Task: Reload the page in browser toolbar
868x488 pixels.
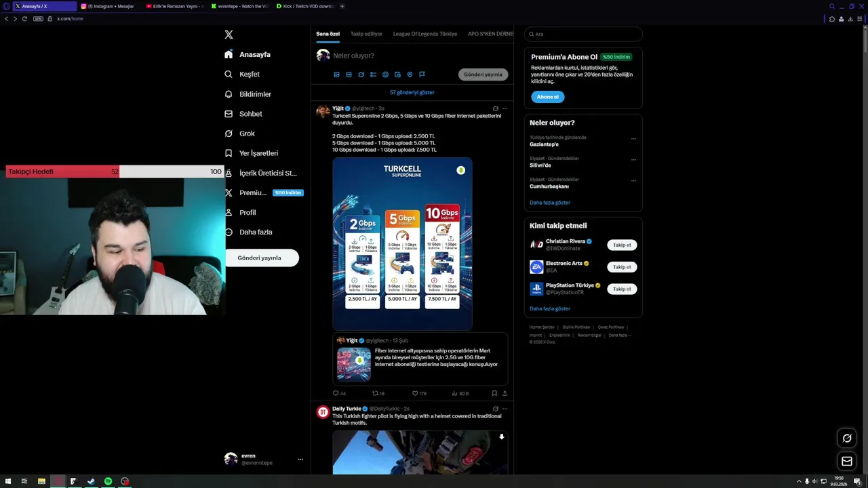Action: pyautogui.click(x=24, y=18)
